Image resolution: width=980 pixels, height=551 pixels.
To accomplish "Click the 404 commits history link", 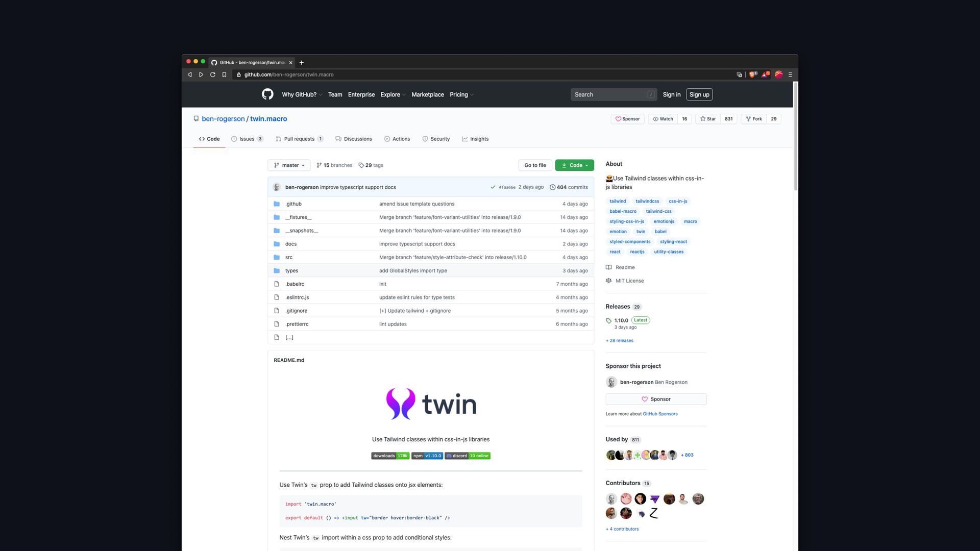I will 569,187.
